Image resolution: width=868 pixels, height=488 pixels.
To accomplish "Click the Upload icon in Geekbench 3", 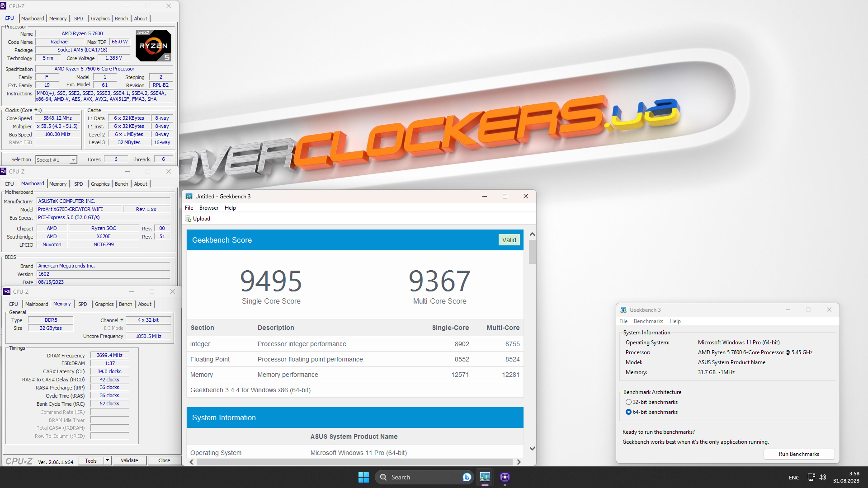I will [x=188, y=219].
